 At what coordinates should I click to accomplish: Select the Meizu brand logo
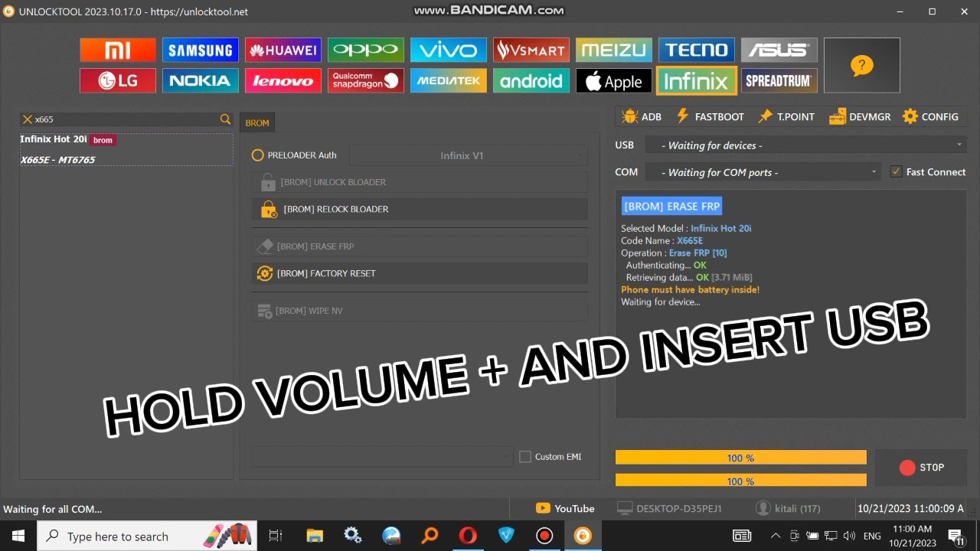[x=614, y=50]
